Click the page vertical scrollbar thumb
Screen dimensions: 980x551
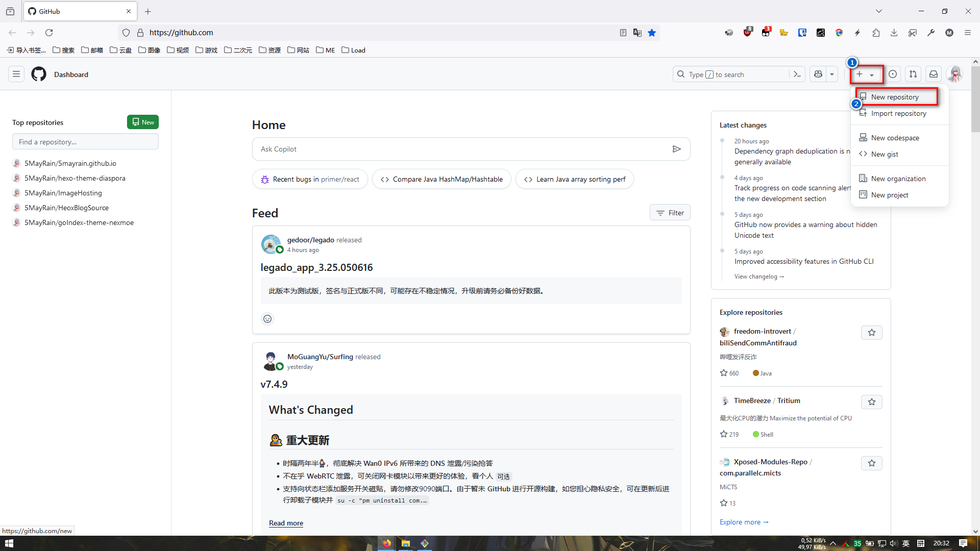coord(975,99)
